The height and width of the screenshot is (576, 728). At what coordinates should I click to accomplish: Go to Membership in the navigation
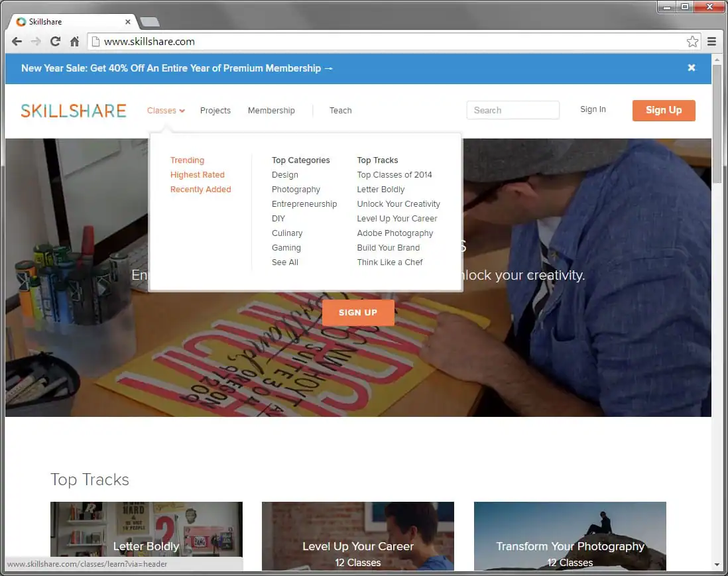pyautogui.click(x=271, y=111)
